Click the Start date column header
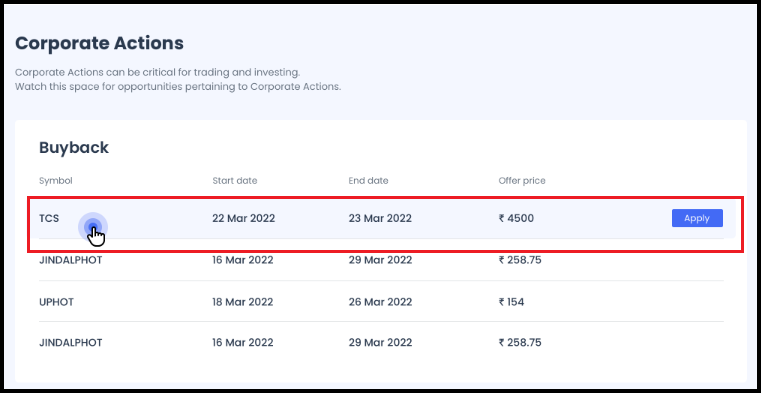Screen dimensions: 761x393 235,181
